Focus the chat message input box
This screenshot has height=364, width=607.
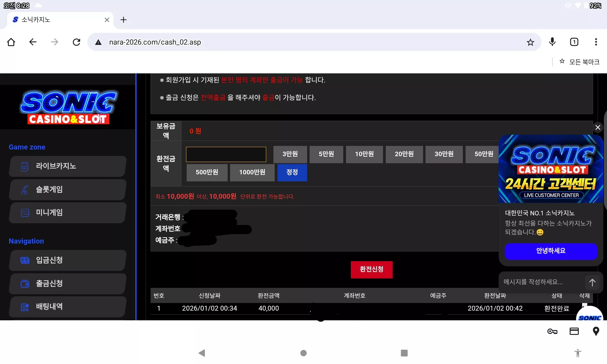pos(542,282)
